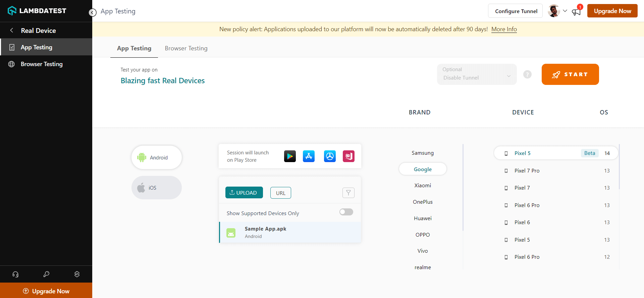Click the BRAND column header
This screenshot has width=644, height=298.
(420, 112)
